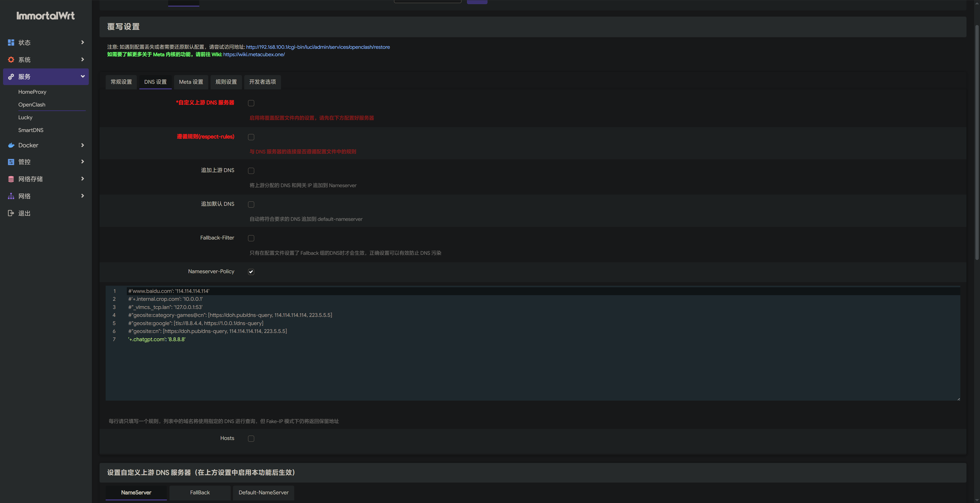
Task: Expand the 状态 menu chevron
Action: coord(82,42)
